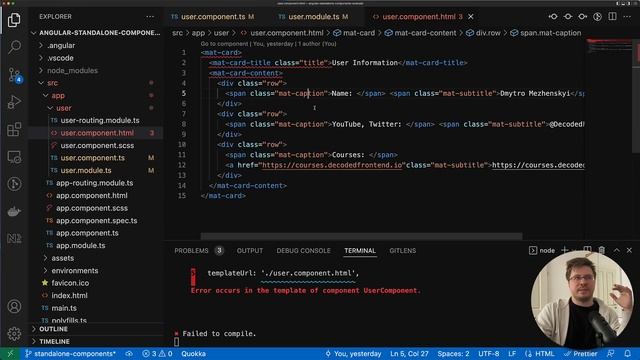Open Run and Debug view
The height and width of the screenshot is (360, 640).
14,102
